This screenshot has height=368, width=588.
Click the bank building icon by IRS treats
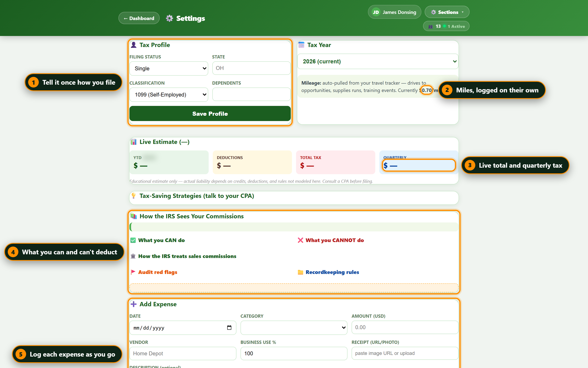click(133, 256)
